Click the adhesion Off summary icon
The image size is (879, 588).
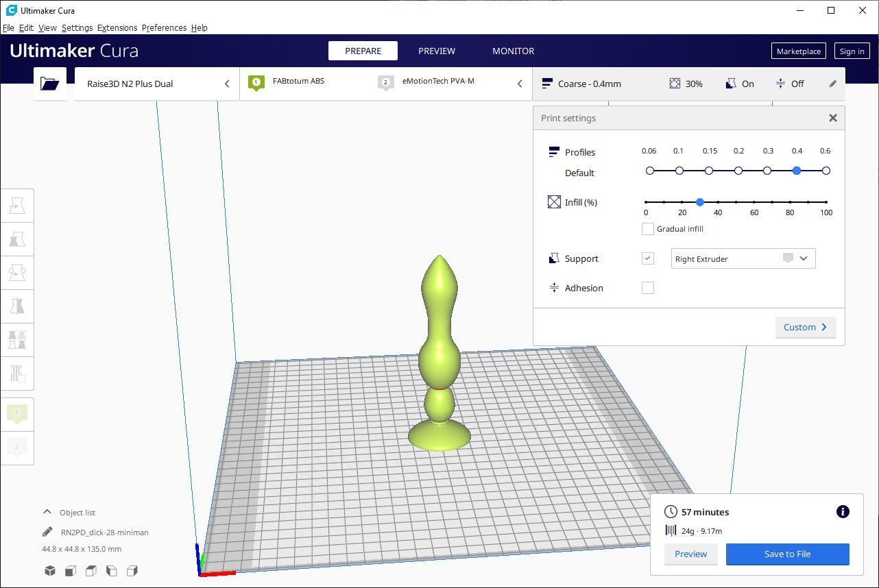point(780,84)
